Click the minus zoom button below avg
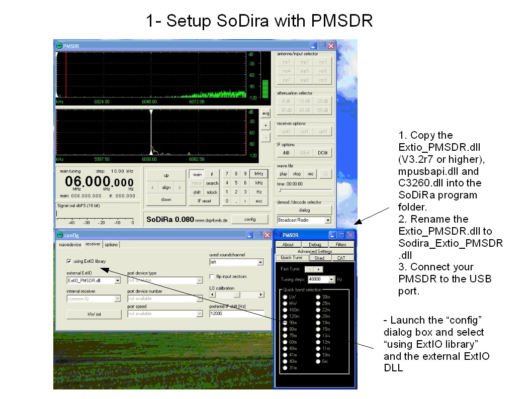Viewport: 532px width, 399px height. tap(265, 137)
